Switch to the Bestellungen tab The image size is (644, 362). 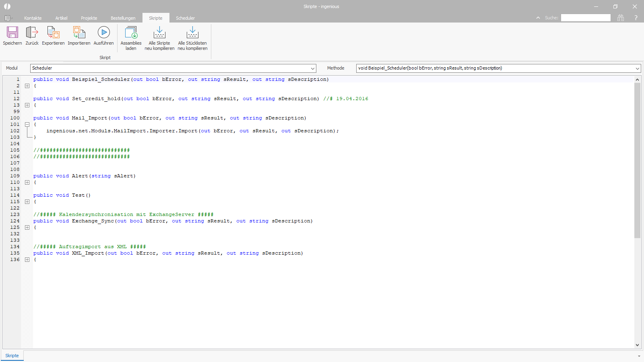point(123,18)
